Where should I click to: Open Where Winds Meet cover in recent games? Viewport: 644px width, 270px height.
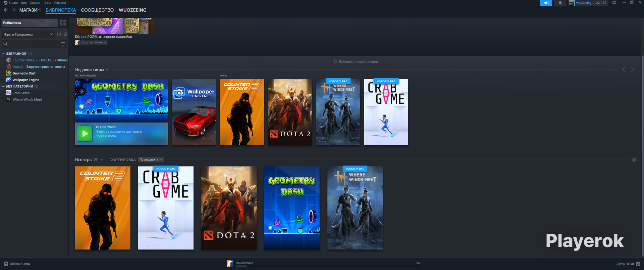click(338, 112)
